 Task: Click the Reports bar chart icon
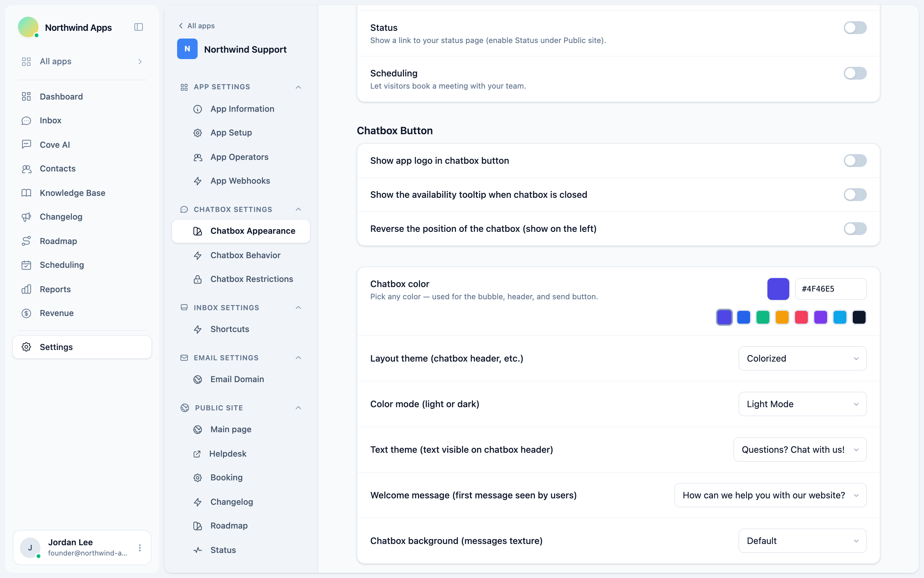26,289
